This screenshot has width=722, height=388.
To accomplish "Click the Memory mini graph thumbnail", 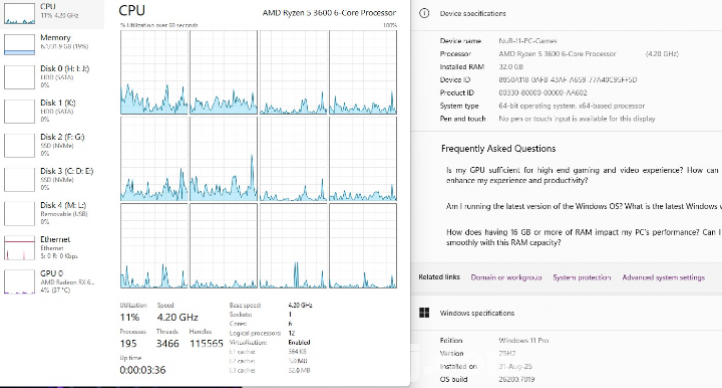I will 19,45.
